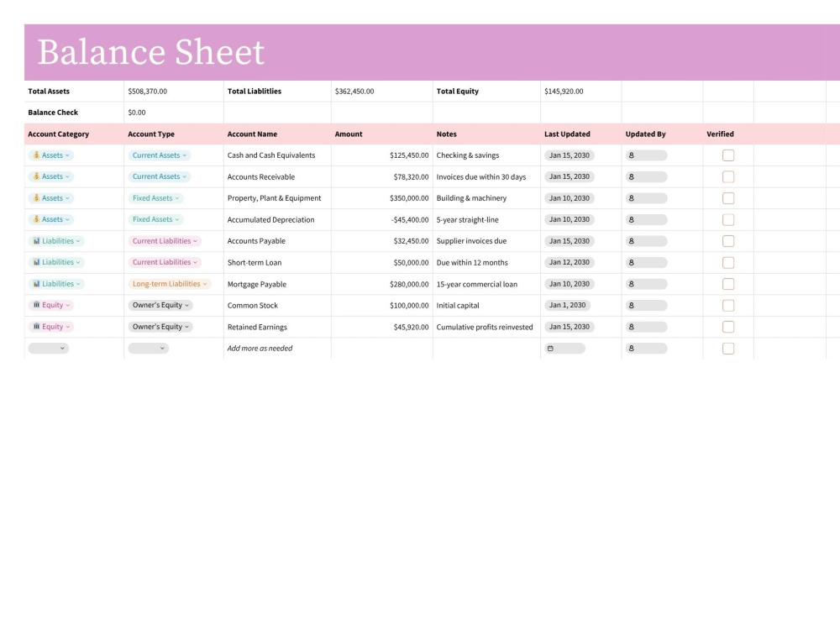
Task: Open Current Liabilities dropdown for Short-term Loan
Action: [165, 262]
